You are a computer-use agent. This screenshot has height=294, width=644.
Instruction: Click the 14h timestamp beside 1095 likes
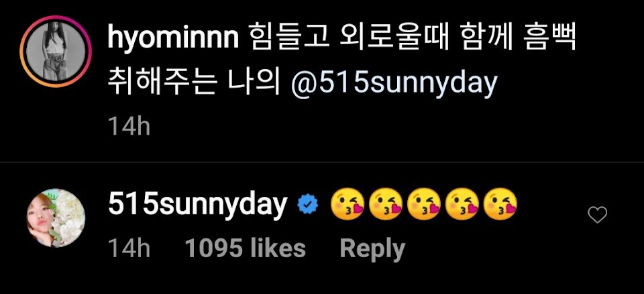coord(129,249)
